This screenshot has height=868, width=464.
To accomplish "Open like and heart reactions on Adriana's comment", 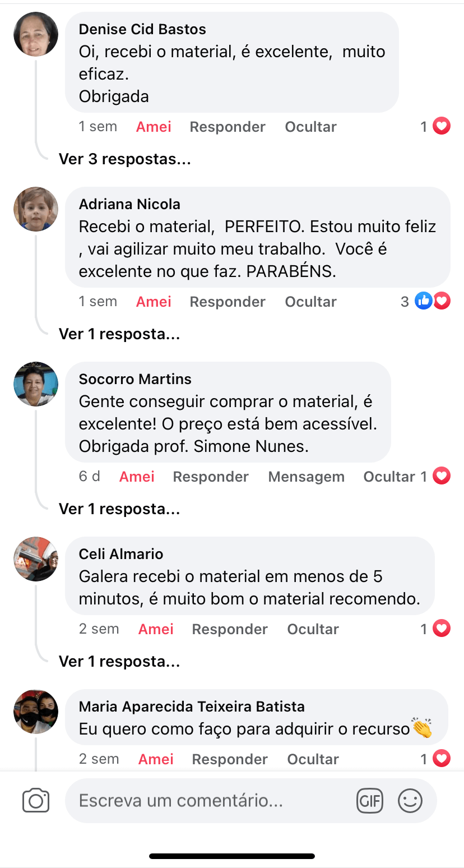I will 433,302.
